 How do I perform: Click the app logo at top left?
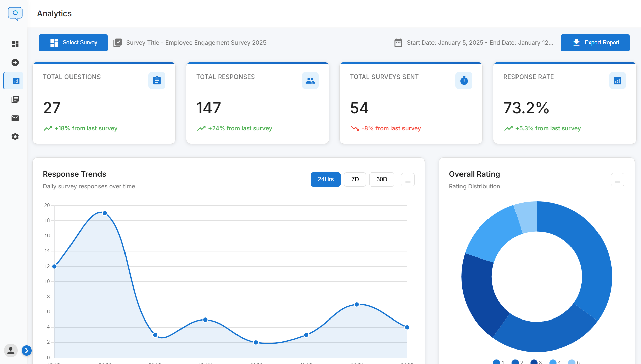coord(15,13)
